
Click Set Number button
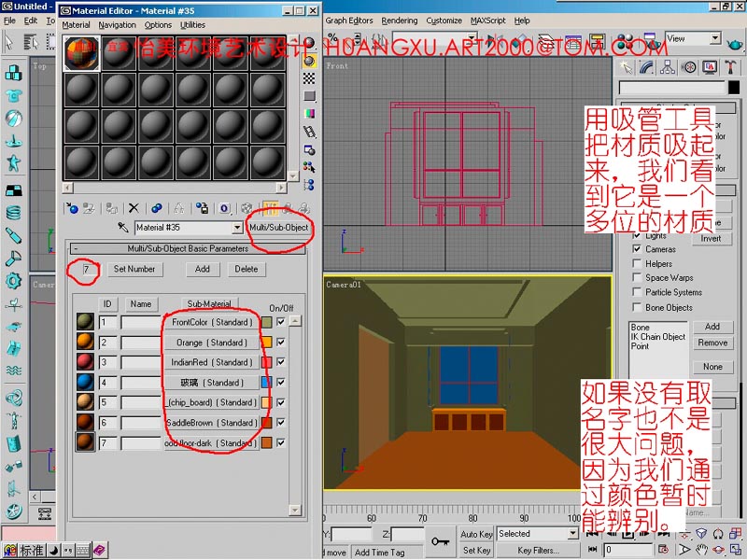[x=134, y=269]
